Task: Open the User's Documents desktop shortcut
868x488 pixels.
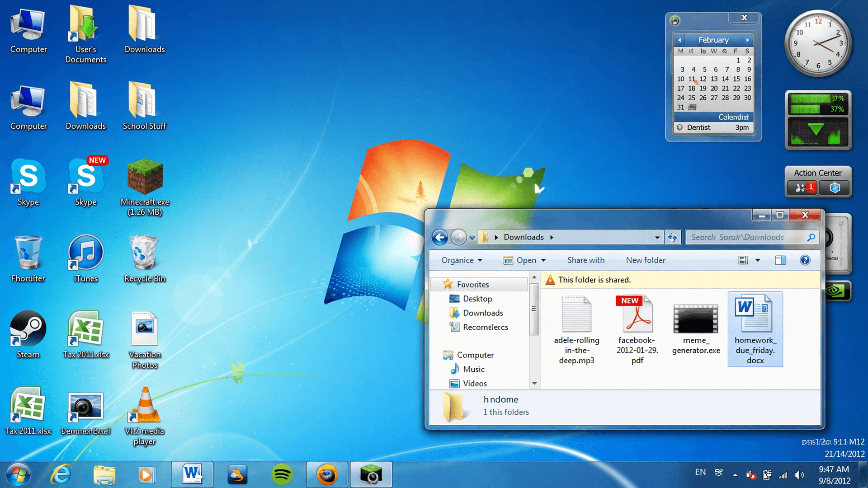Action: click(x=85, y=34)
